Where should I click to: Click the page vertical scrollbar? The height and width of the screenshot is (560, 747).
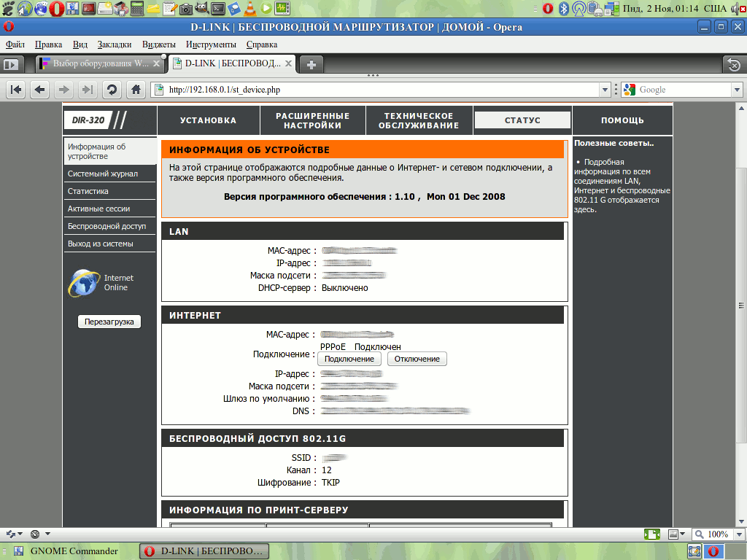pyautogui.click(x=741, y=305)
